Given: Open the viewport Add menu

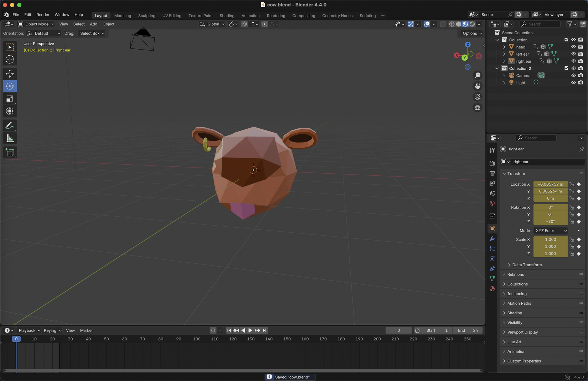Looking at the screenshot, I should [93, 24].
